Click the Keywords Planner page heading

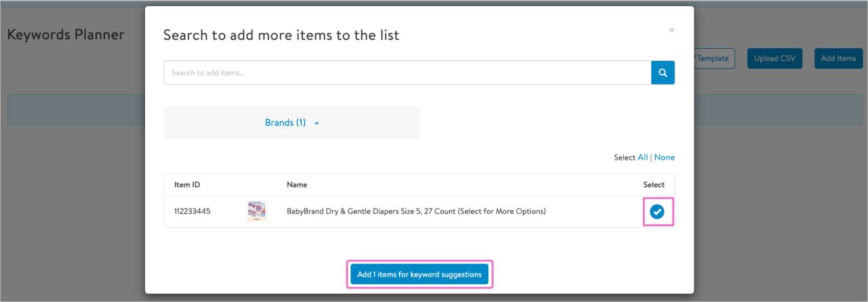[x=66, y=35]
